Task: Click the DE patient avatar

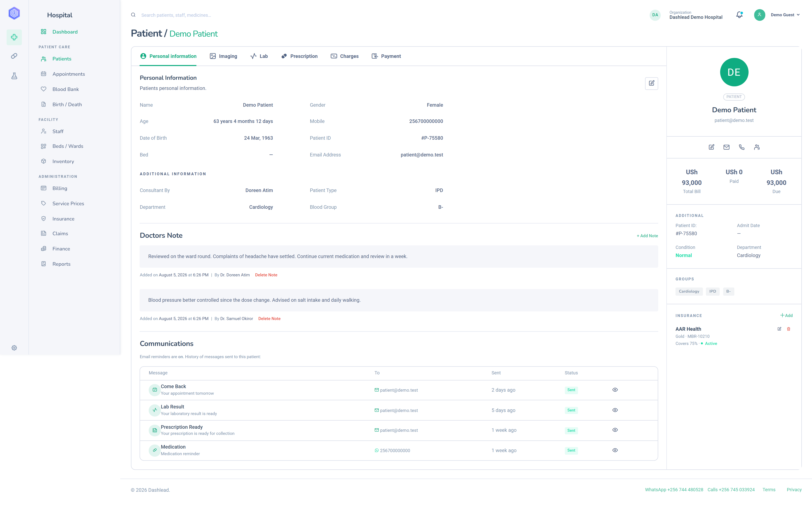Action: pyautogui.click(x=734, y=72)
